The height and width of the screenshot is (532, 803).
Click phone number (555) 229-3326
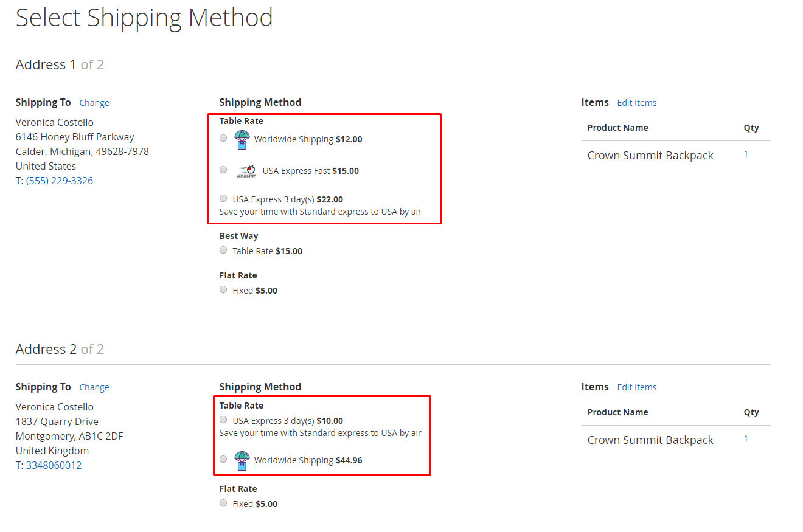[x=60, y=181]
